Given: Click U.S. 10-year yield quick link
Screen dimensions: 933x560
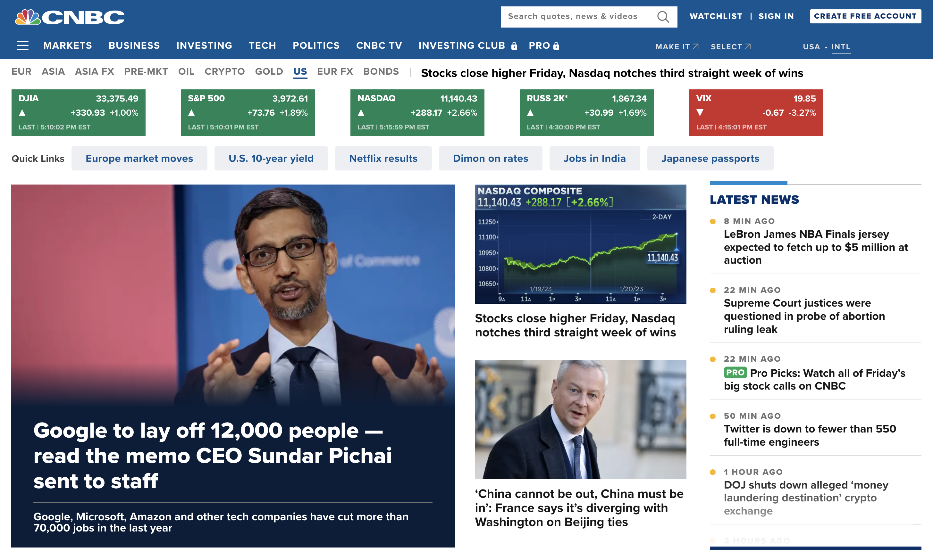Looking at the screenshot, I should click(271, 158).
